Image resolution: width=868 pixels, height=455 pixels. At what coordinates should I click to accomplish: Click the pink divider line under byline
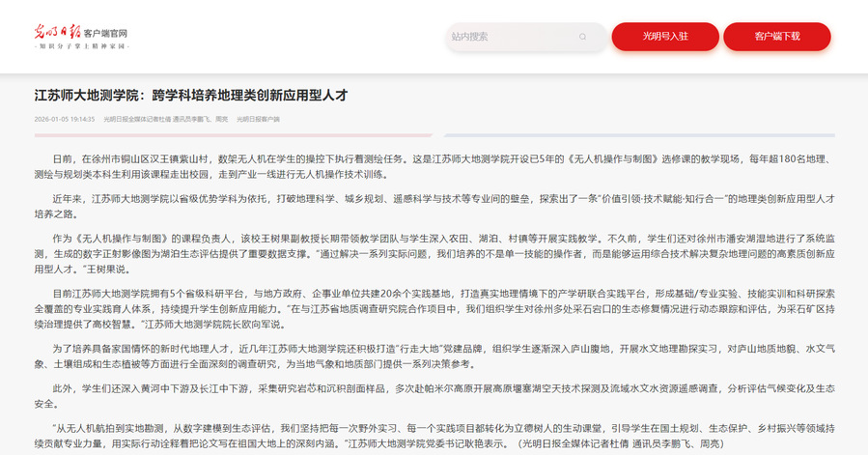click(x=232, y=134)
